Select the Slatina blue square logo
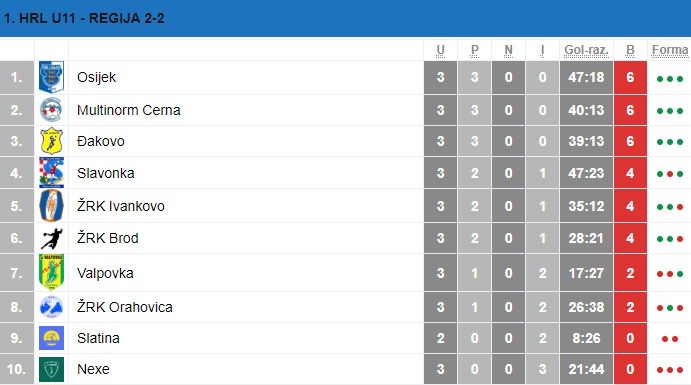Screen dimensions: 691x385 [x=52, y=338]
